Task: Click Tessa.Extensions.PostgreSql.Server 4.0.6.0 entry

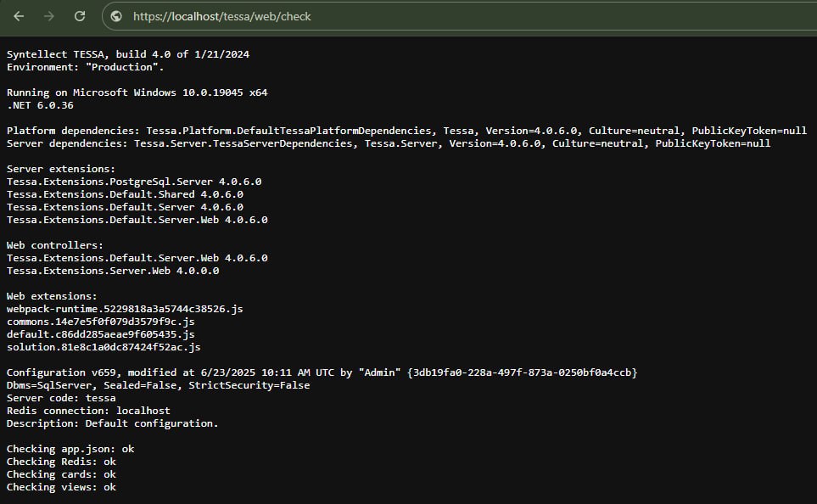Action: [133, 182]
